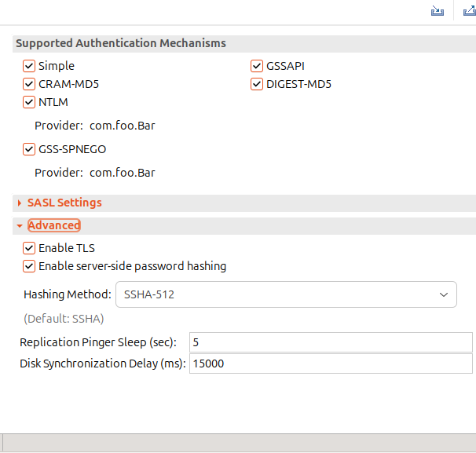Toggle the DIGEST-MD5 checkbox
476x453 pixels.
coord(257,84)
